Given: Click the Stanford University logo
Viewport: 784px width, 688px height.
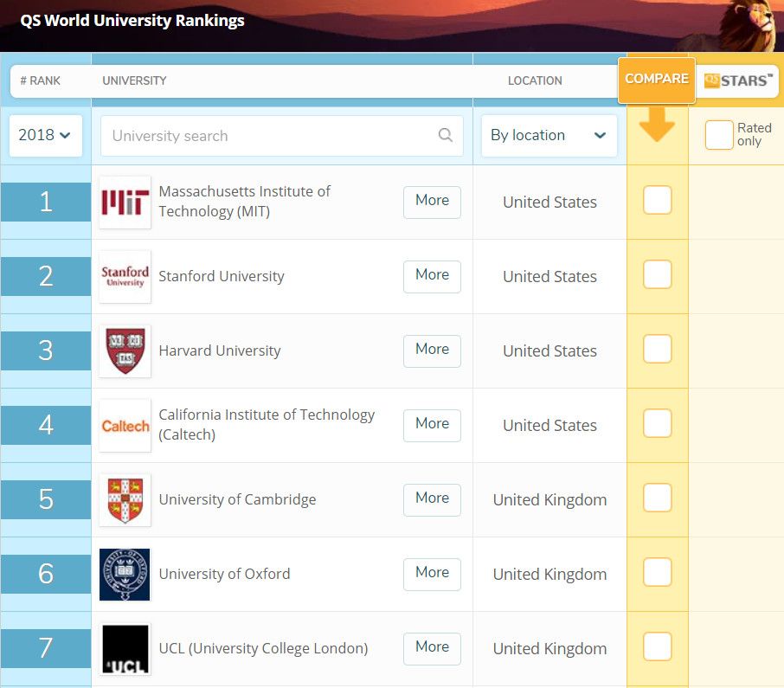Looking at the screenshot, I should click(x=125, y=277).
